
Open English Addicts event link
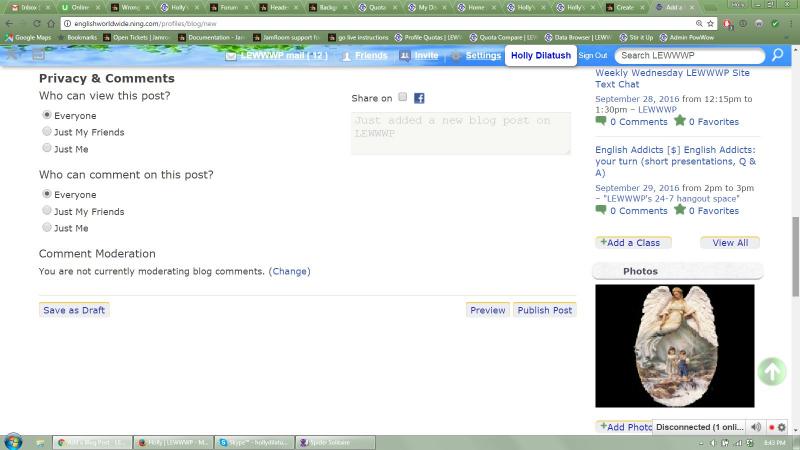pos(676,161)
